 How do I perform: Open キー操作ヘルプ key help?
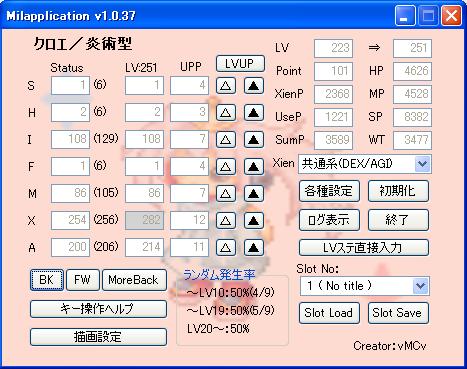pyautogui.click(x=98, y=309)
